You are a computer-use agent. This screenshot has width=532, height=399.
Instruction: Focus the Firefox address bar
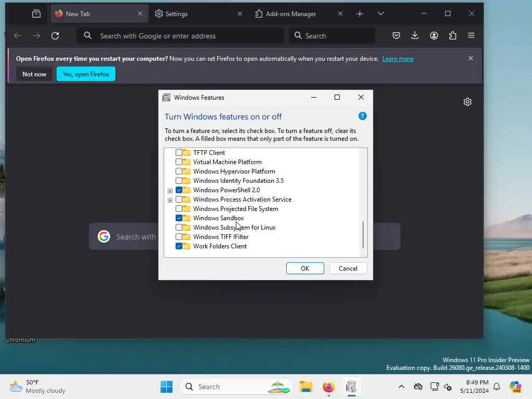[180, 36]
